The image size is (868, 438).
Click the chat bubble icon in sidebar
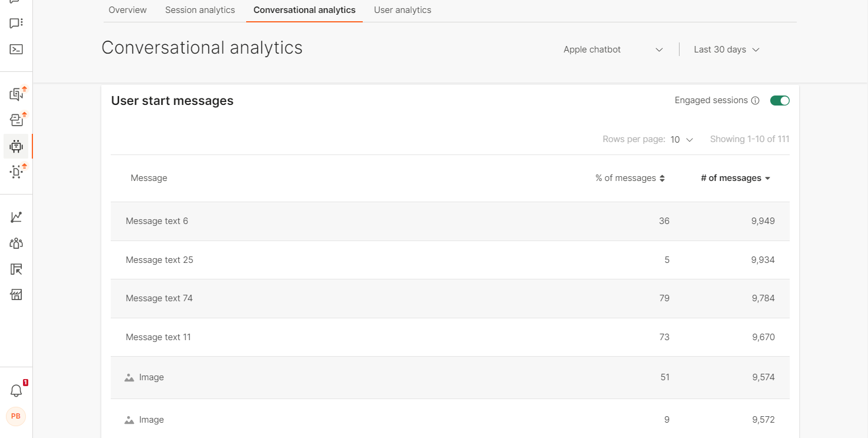pyautogui.click(x=16, y=24)
